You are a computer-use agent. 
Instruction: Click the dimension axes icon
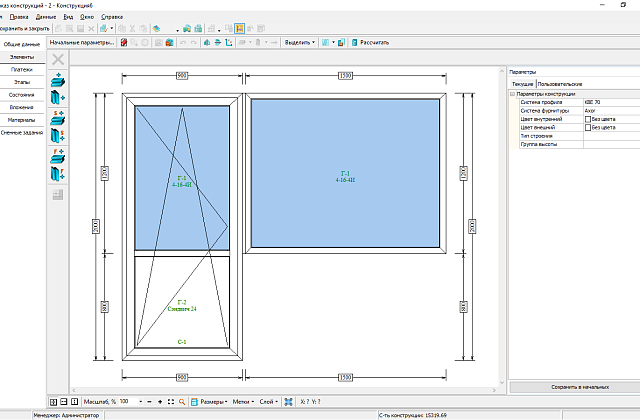pyautogui.click(x=229, y=42)
